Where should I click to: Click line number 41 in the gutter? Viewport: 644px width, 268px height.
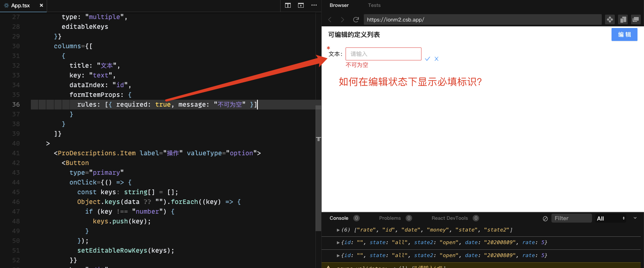pos(16,153)
